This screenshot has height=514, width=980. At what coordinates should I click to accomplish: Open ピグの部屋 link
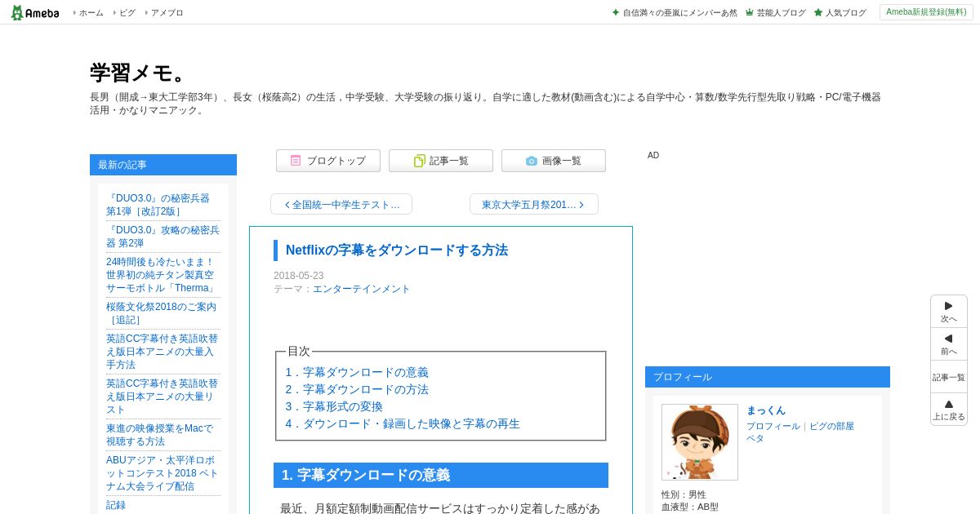tap(831, 426)
